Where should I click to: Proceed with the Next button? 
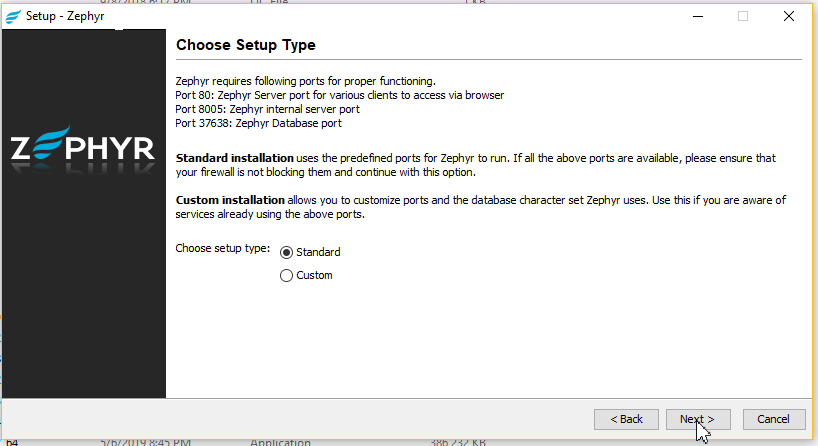[697, 419]
